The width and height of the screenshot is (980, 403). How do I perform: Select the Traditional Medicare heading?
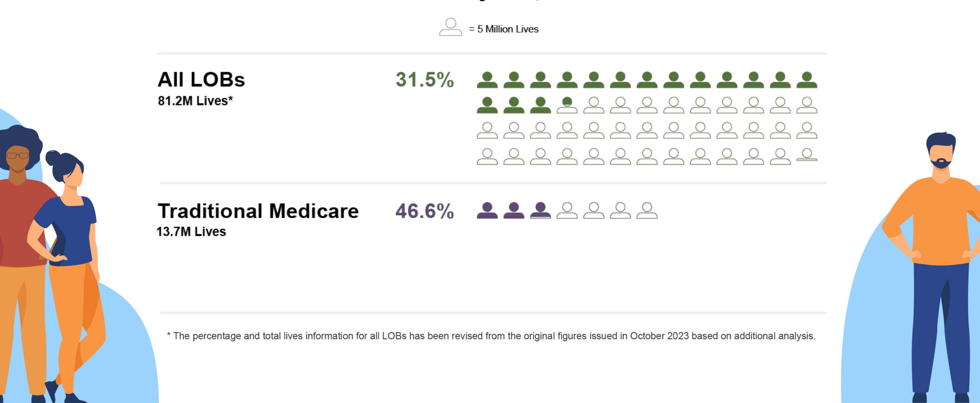coord(258,211)
